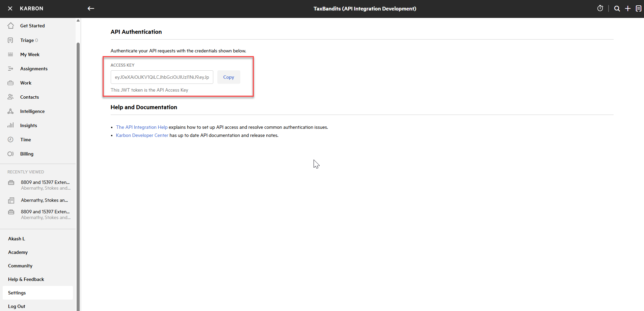The image size is (644, 311).
Task: Open search with the magnifier icon
Action: click(617, 8)
